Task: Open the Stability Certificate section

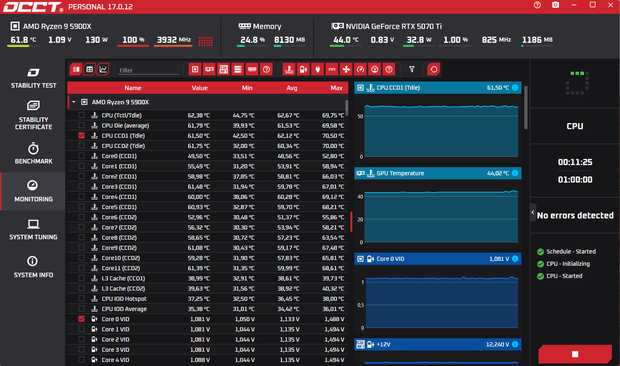Action: pyautogui.click(x=33, y=115)
